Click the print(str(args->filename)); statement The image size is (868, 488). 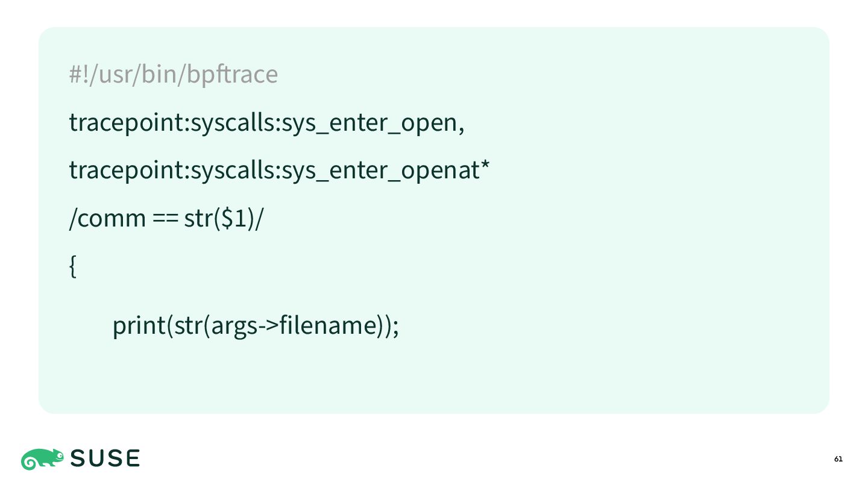pyautogui.click(x=256, y=326)
